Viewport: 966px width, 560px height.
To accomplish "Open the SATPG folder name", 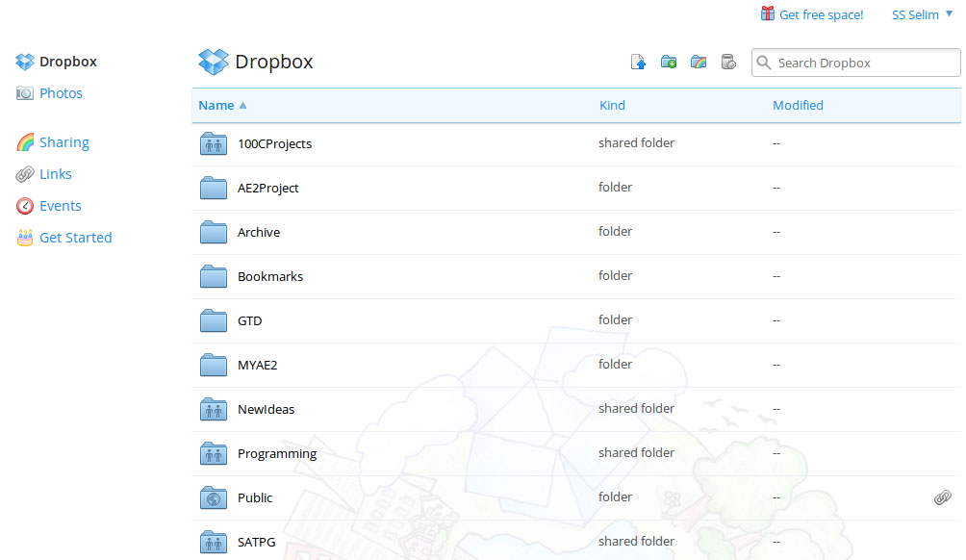I will click(256, 542).
